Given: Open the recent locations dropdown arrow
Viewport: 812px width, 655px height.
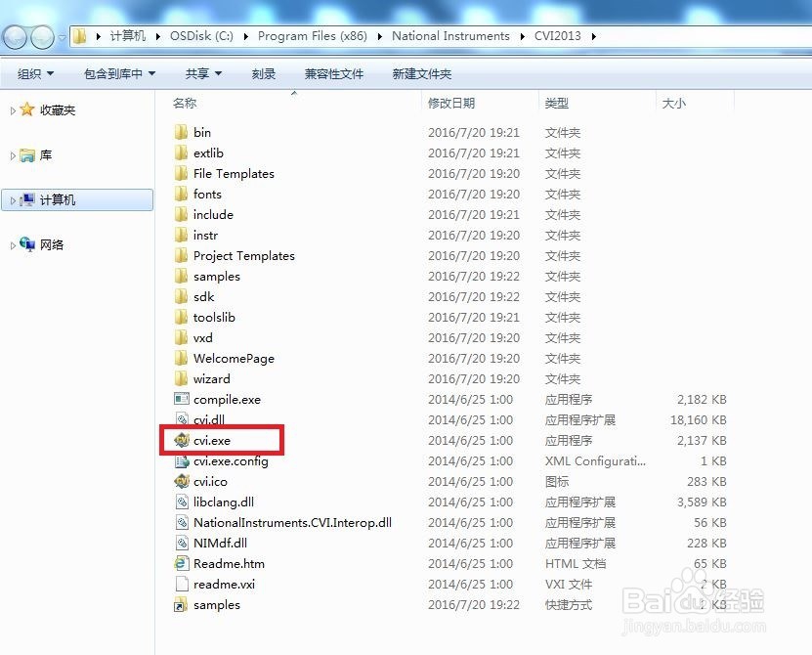Looking at the screenshot, I should coord(63,37).
